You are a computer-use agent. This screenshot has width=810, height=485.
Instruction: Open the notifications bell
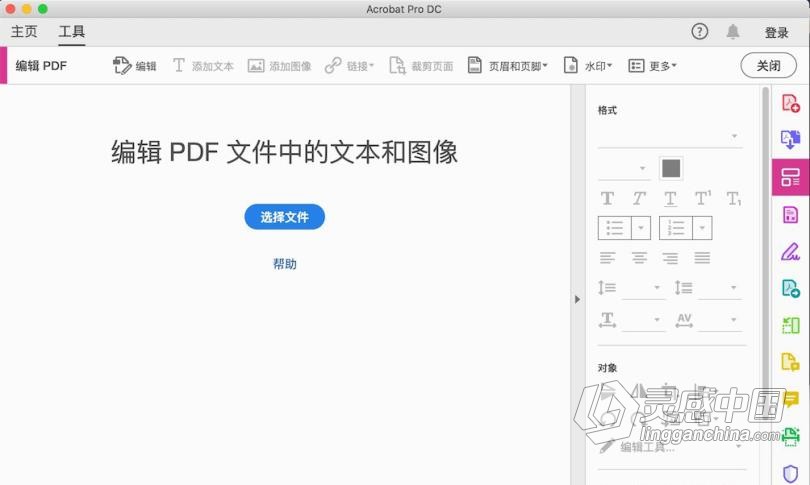(x=733, y=32)
